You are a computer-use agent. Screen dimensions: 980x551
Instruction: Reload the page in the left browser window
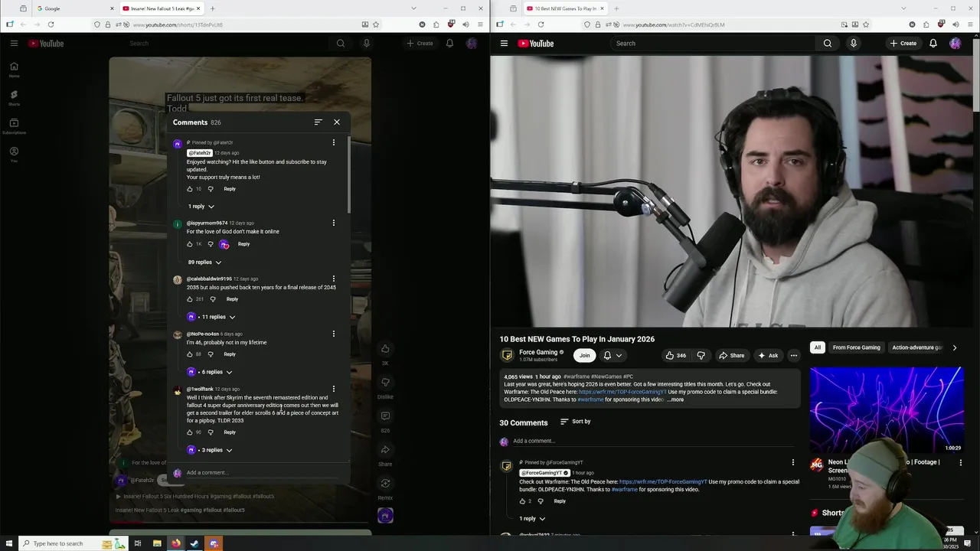pyautogui.click(x=51, y=24)
